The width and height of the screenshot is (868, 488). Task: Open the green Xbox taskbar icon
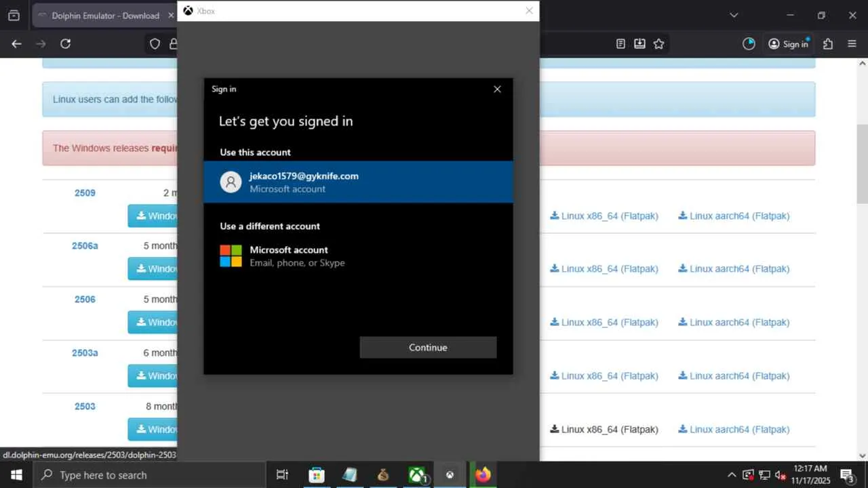[416, 474]
